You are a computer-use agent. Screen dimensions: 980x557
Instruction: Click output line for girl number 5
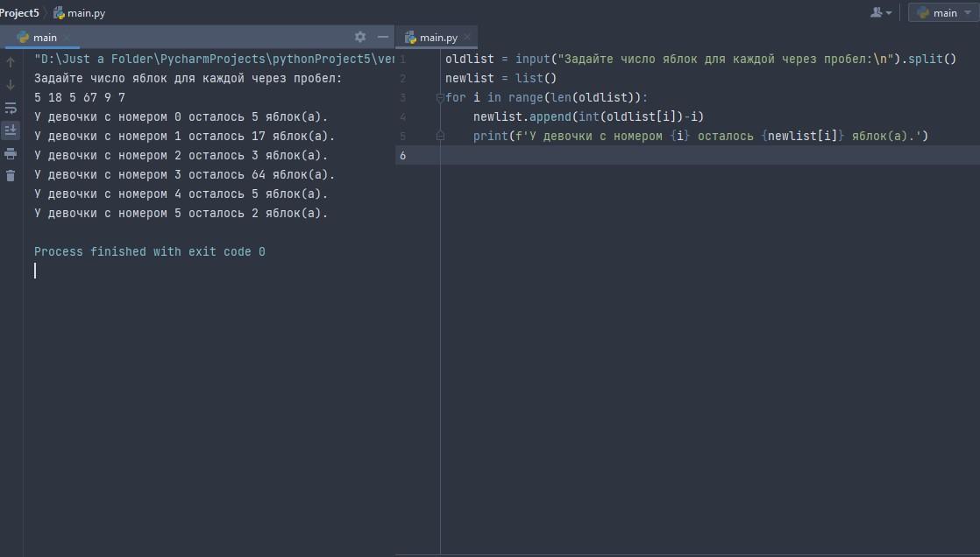pyautogui.click(x=181, y=214)
